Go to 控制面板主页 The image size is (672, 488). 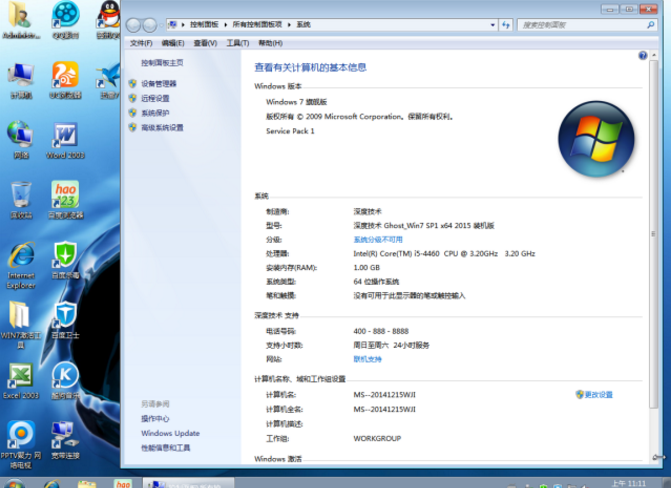(x=162, y=63)
